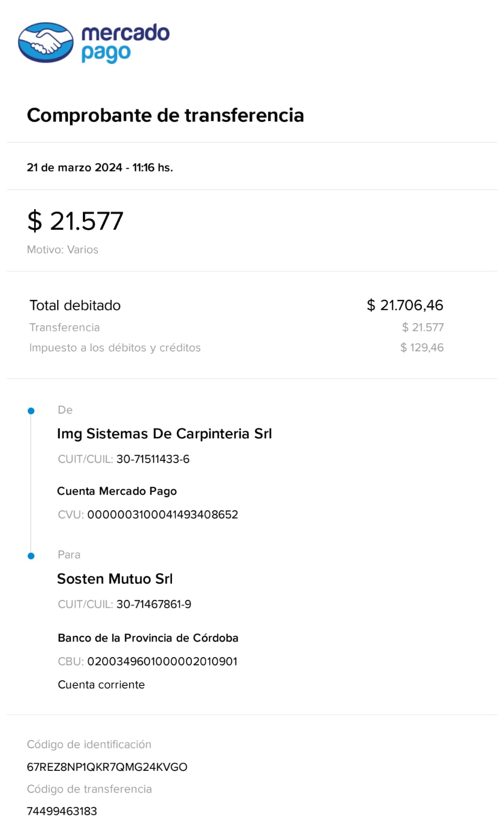Click the $ 129,46 tax amount
Image resolution: width=504 pixels, height=839 pixels.
pos(422,348)
